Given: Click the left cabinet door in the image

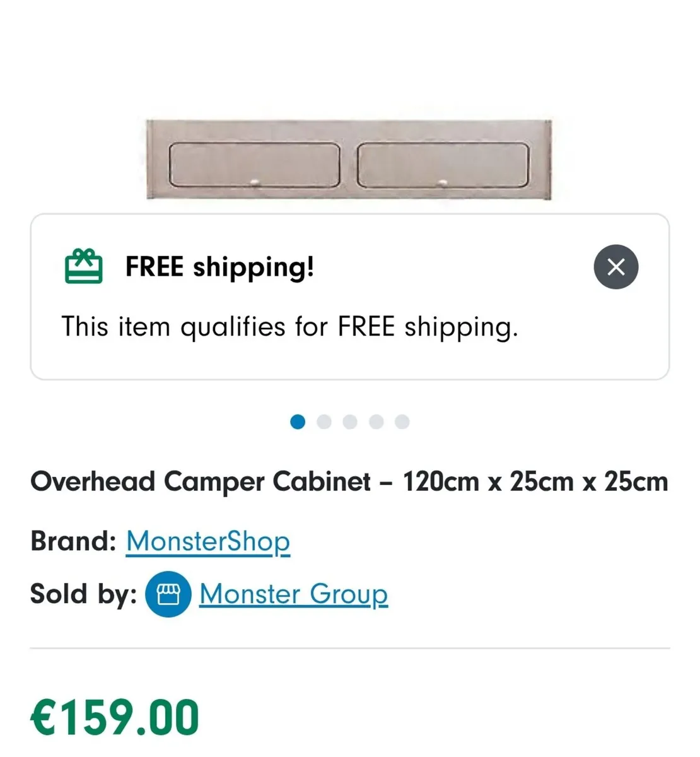Looking at the screenshot, I should point(255,165).
